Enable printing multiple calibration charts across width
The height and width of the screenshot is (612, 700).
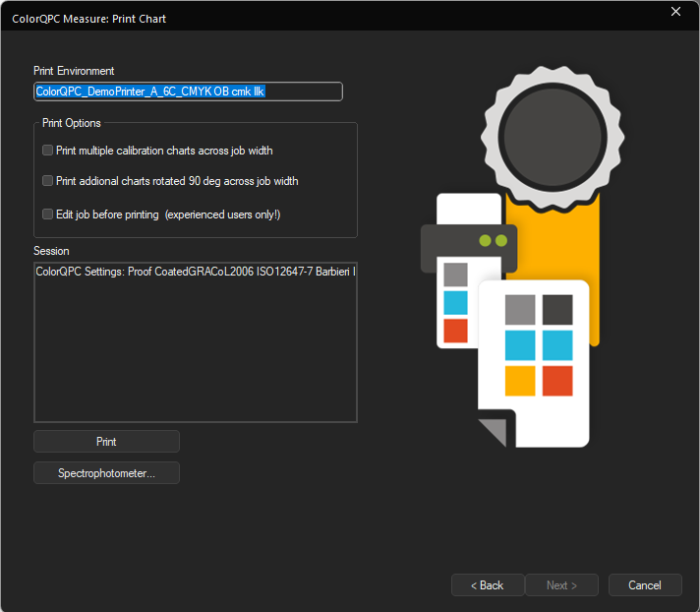(47, 151)
